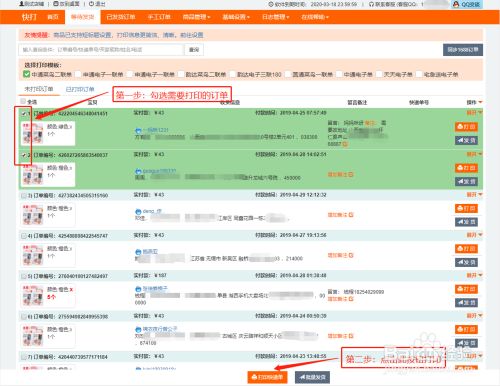Uncheck the checkbox of order 1
This screenshot has width=500, height=386.
click(x=24, y=114)
